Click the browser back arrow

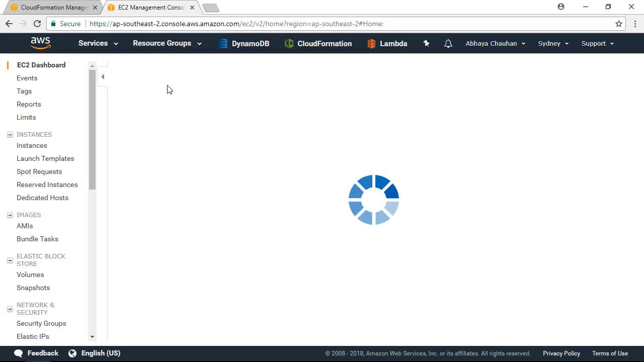click(x=9, y=24)
